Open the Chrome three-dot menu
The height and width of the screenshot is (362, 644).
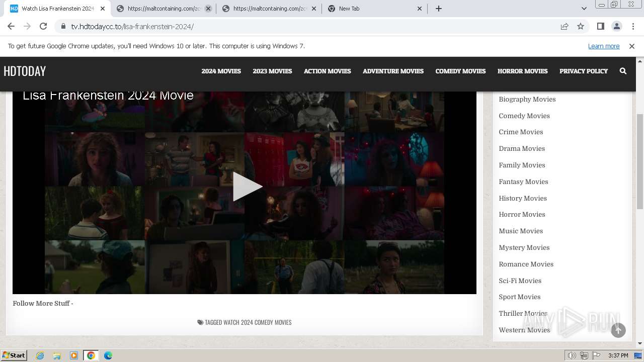[632, 26]
